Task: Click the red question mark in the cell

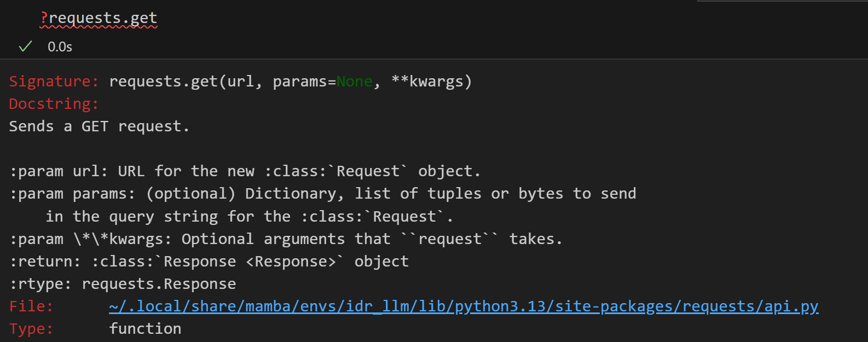Action: point(44,18)
